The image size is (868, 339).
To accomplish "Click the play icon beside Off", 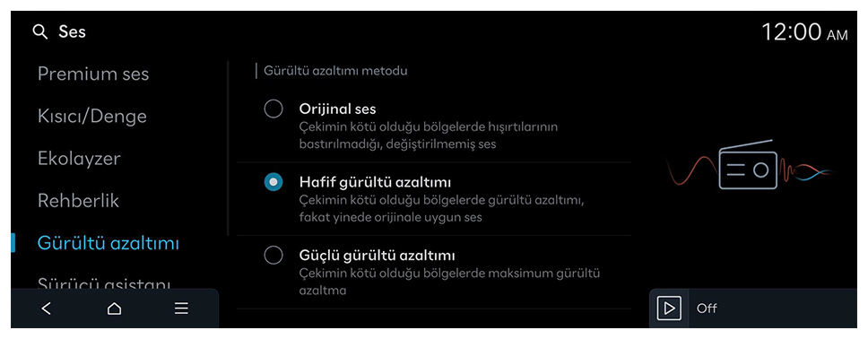I will pos(669,309).
